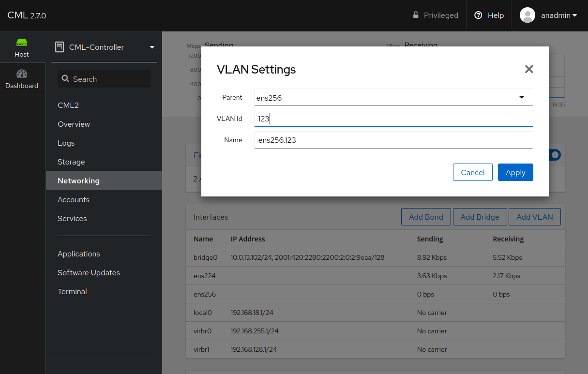
Task: Navigate to Software Updates
Action: pyautogui.click(x=89, y=272)
